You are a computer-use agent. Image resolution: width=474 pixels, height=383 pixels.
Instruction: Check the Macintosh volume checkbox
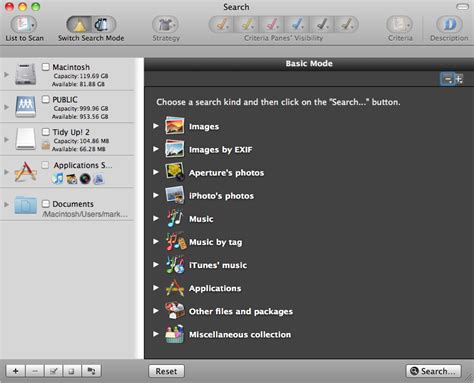[x=46, y=67]
